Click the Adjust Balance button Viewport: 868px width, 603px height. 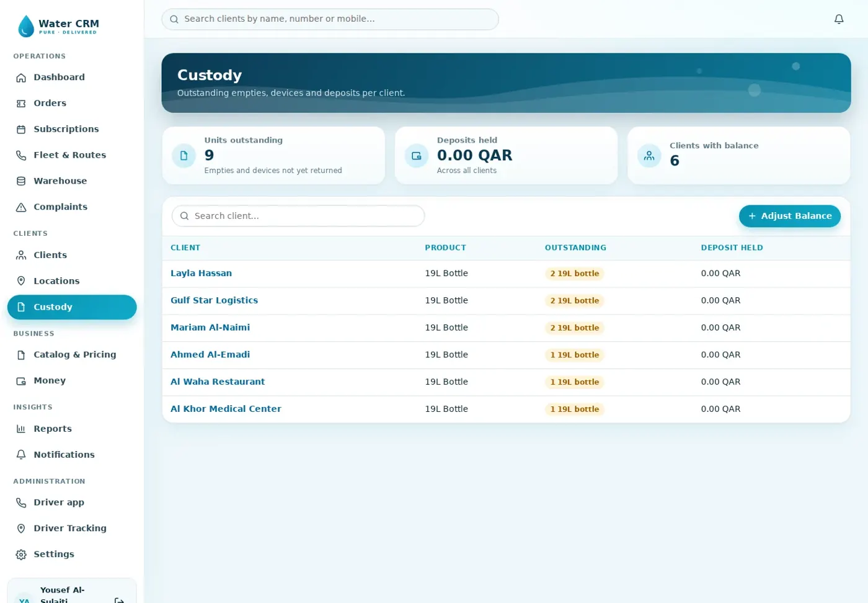(x=790, y=216)
